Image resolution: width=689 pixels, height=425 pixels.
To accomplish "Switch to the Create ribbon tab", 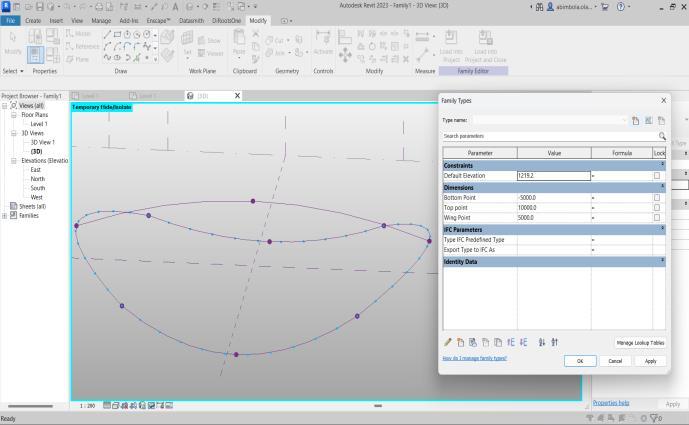I will coord(33,21).
